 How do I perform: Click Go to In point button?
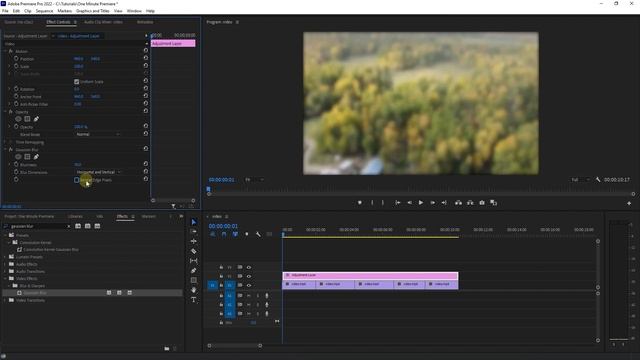(x=398, y=202)
